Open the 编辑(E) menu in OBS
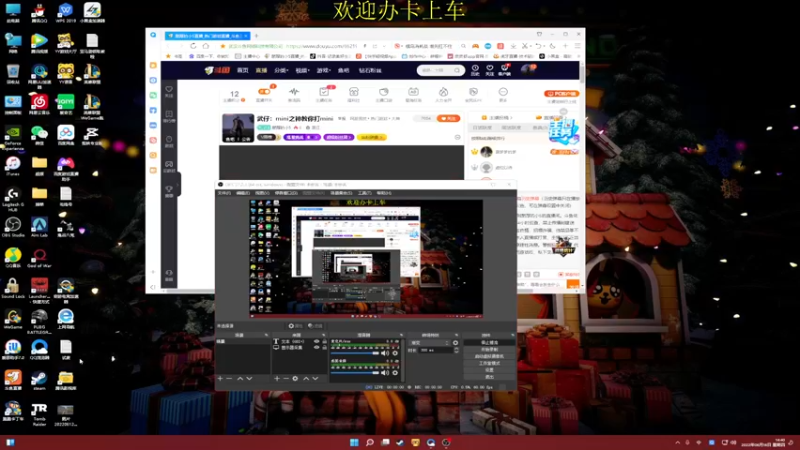The height and width of the screenshot is (450, 800). tap(243, 193)
